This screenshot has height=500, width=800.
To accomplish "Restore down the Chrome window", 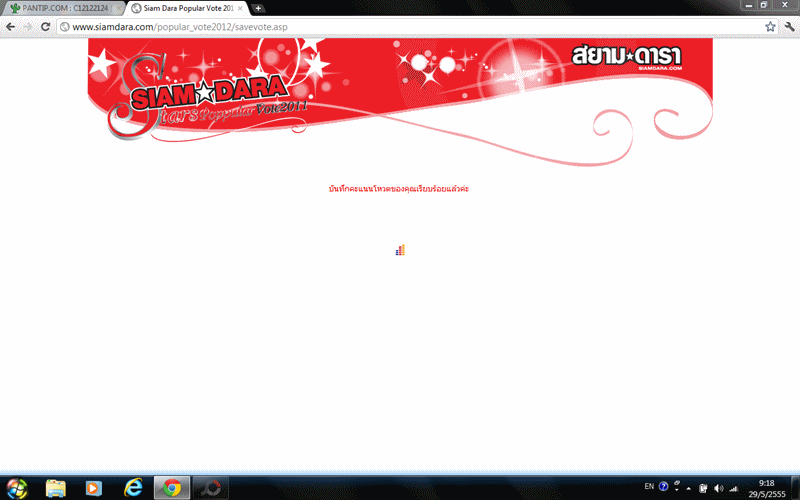I will [x=764, y=5].
